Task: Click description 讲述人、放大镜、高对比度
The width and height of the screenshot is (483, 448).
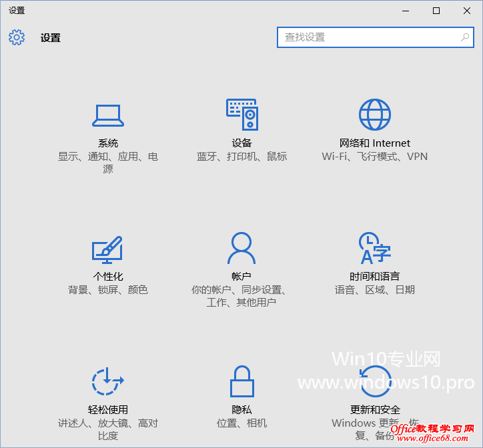Action: 108,429
